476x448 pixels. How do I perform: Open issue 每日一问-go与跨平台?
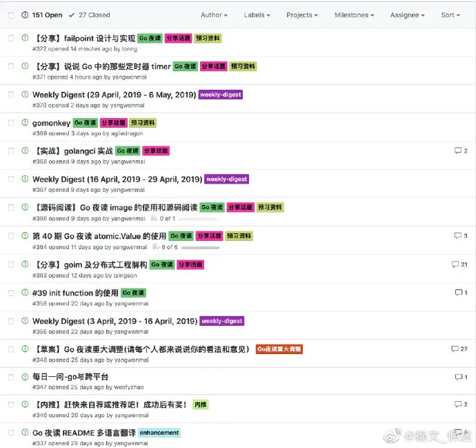70,377
